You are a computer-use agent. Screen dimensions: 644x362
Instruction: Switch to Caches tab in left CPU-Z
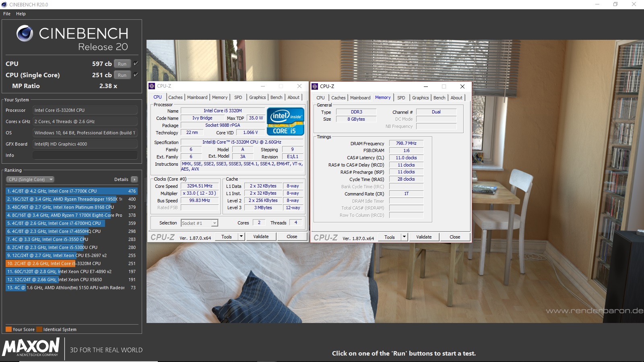(175, 97)
